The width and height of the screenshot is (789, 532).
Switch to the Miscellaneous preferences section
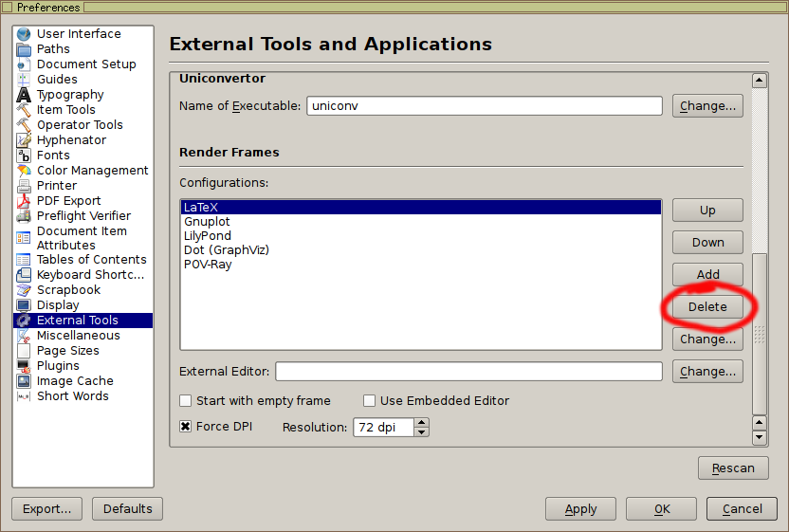(x=78, y=336)
